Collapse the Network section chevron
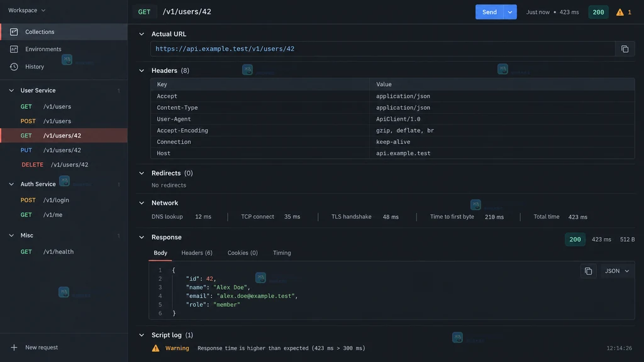644x362 pixels. pyautogui.click(x=142, y=203)
